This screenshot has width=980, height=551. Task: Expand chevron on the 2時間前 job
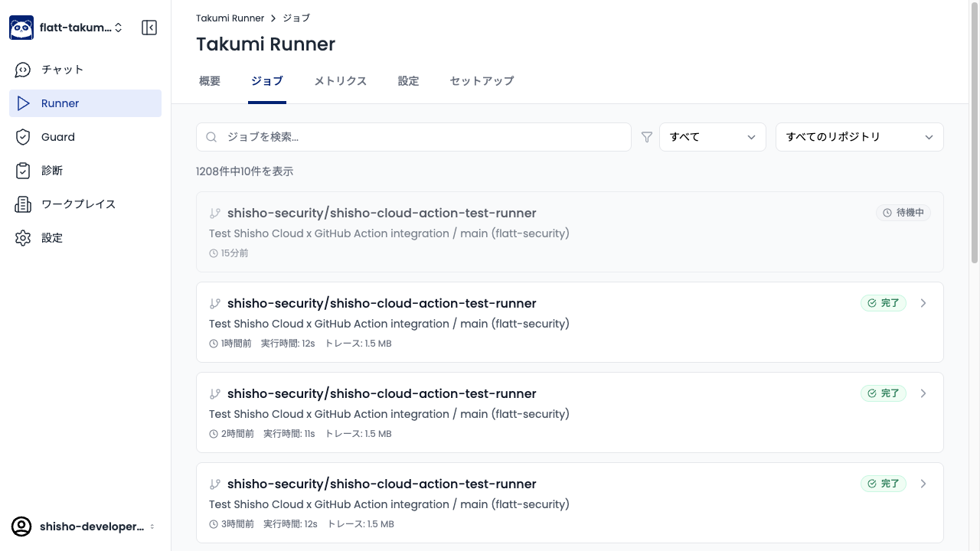tap(923, 393)
